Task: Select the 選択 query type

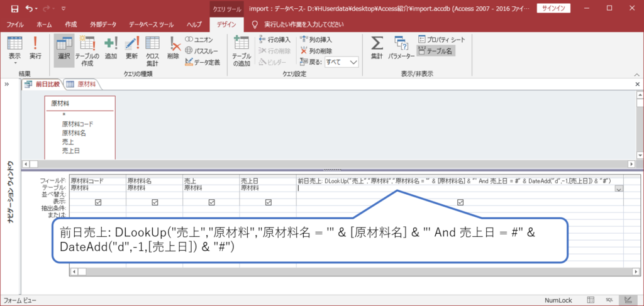Action: click(64, 50)
